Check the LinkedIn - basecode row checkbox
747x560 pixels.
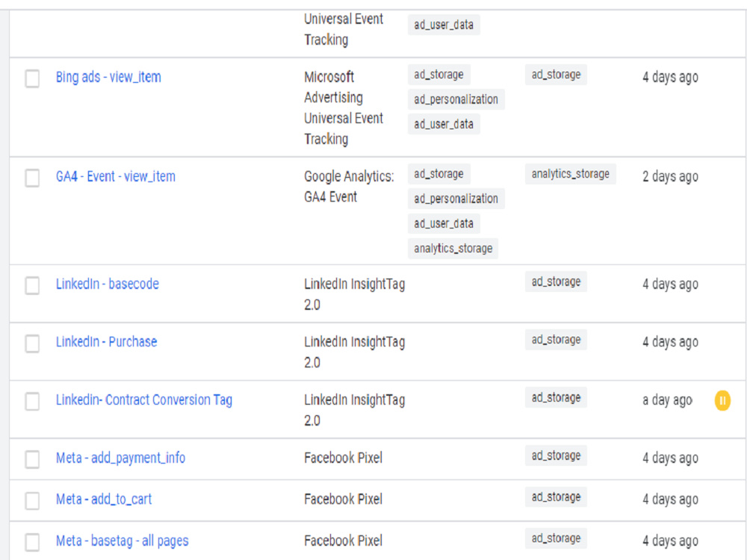click(x=32, y=286)
